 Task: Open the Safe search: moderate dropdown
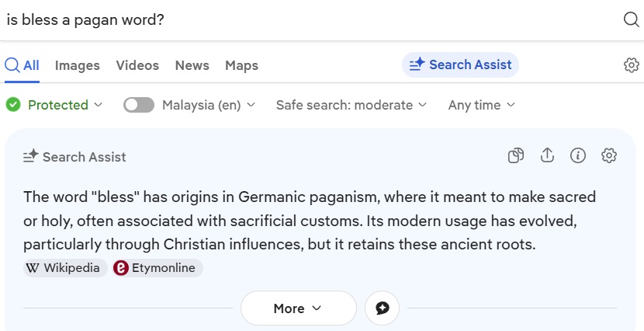[351, 105]
